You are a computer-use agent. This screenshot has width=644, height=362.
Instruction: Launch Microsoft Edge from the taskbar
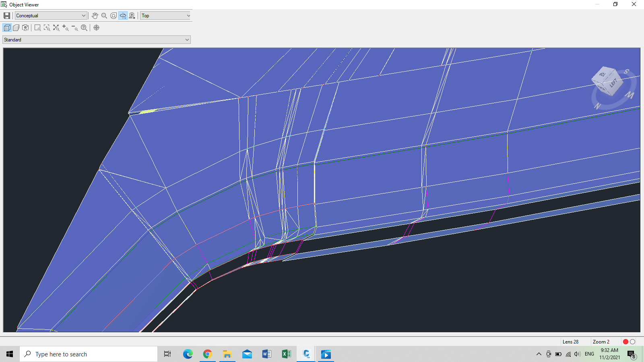click(x=188, y=354)
